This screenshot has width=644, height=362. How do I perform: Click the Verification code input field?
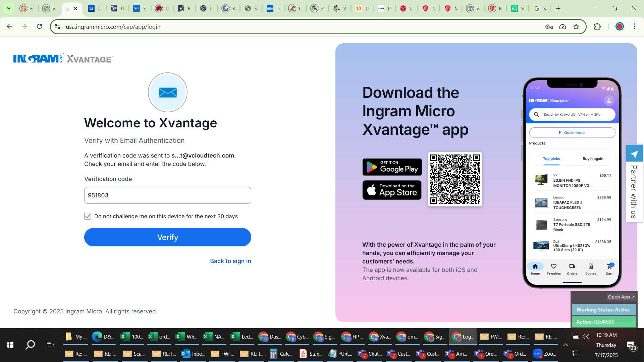point(167,195)
